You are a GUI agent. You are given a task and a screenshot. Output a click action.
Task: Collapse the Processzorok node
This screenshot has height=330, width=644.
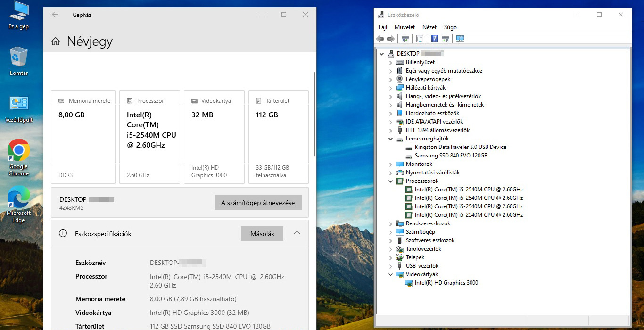(390, 181)
